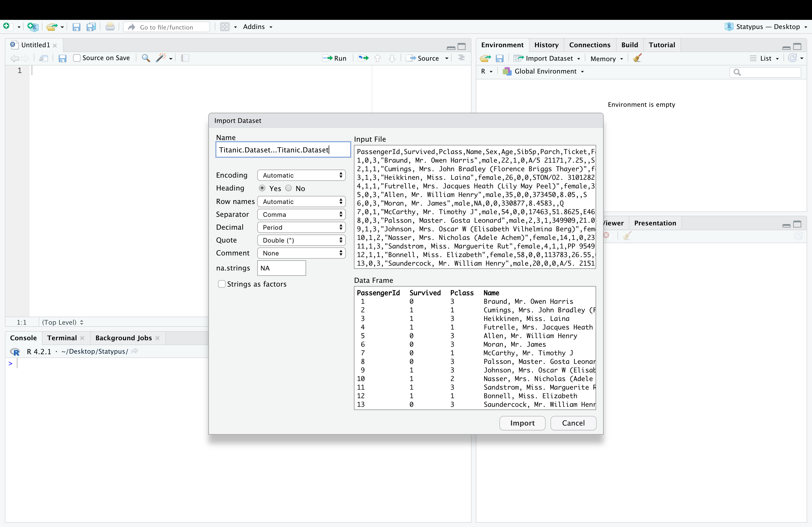Expand the Global Environment dropdown
The image size is (812, 527).
543,72
